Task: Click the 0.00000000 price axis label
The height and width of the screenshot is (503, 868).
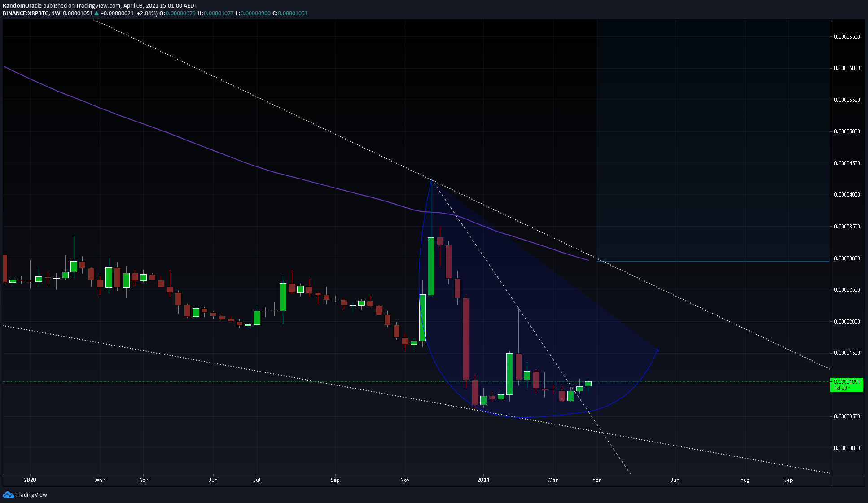Action: pos(847,448)
